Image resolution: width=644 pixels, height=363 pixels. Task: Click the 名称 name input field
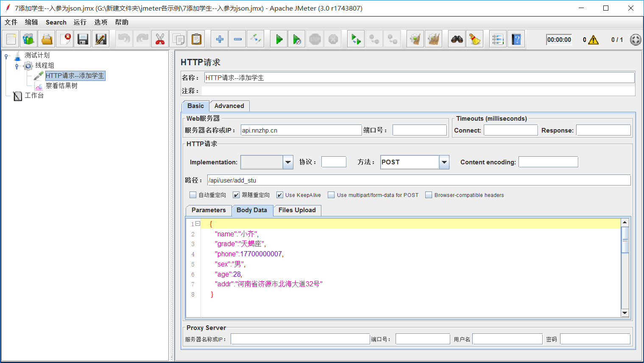tap(419, 78)
